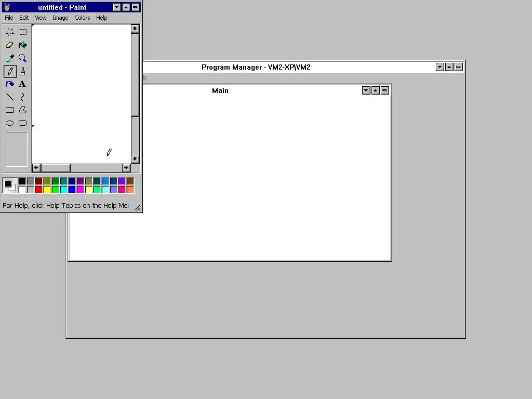This screenshot has height=399, width=532.
Task: Pick the bright green color swatch
Action: coord(55,189)
